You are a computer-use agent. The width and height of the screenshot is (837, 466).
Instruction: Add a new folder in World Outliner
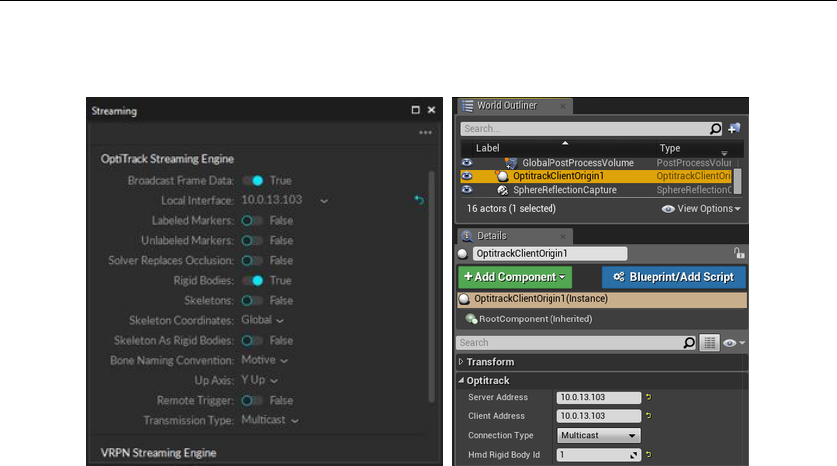[735, 128]
